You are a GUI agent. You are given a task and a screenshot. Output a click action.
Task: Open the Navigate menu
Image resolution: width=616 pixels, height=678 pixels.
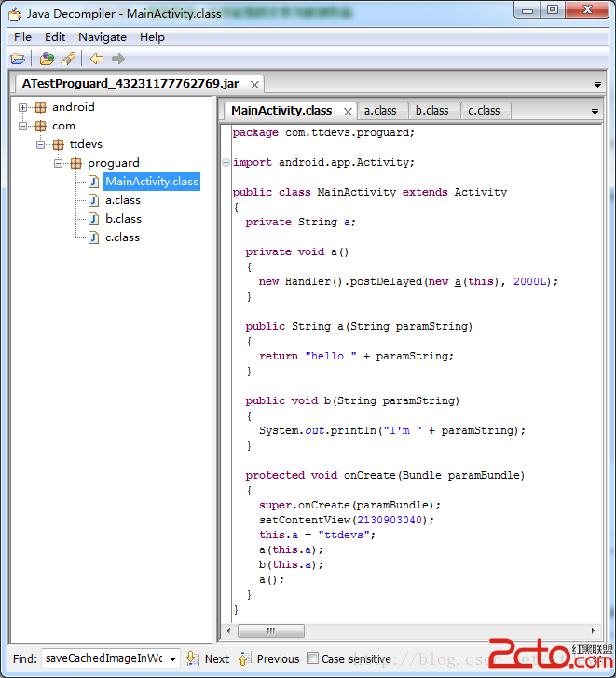[102, 37]
